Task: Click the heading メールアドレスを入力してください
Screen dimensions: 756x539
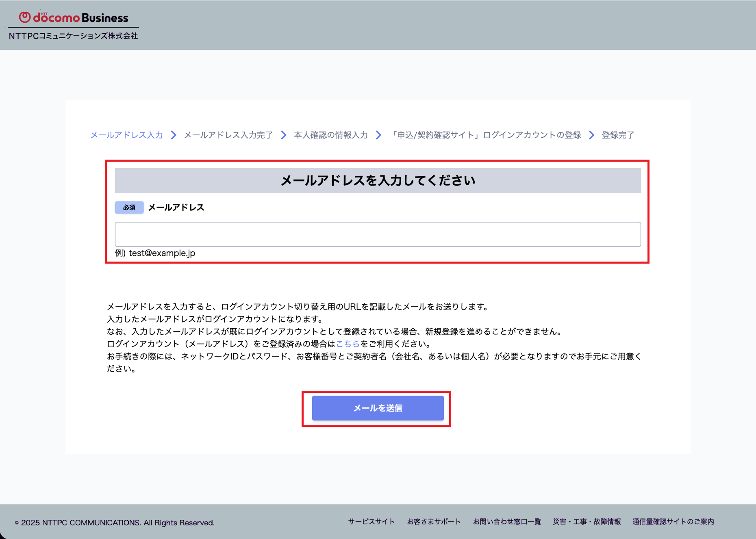Action: click(x=378, y=180)
